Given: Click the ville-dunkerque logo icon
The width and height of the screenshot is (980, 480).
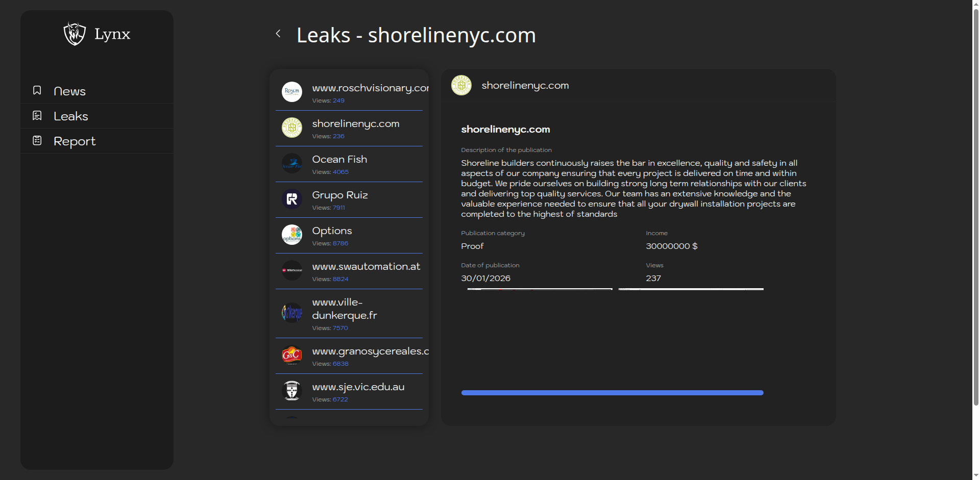Looking at the screenshot, I should coord(292,313).
